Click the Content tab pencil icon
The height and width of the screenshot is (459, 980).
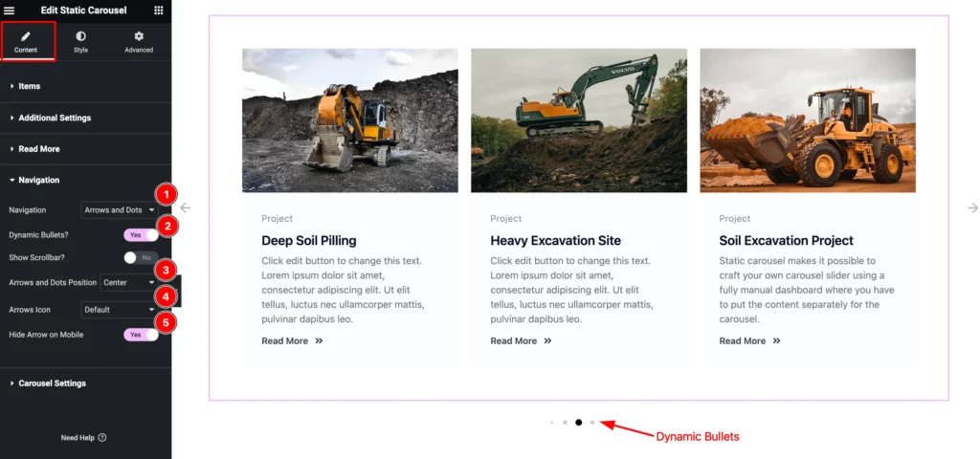click(x=26, y=37)
